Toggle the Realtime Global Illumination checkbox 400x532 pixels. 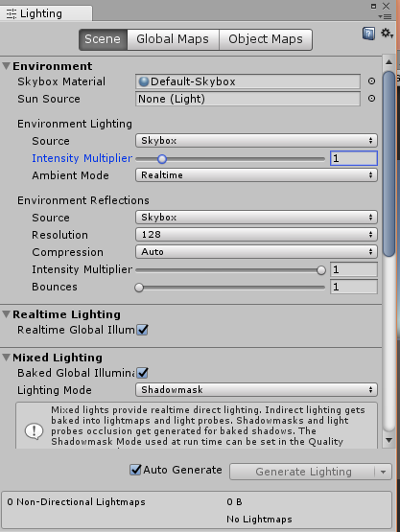coord(142,330)
